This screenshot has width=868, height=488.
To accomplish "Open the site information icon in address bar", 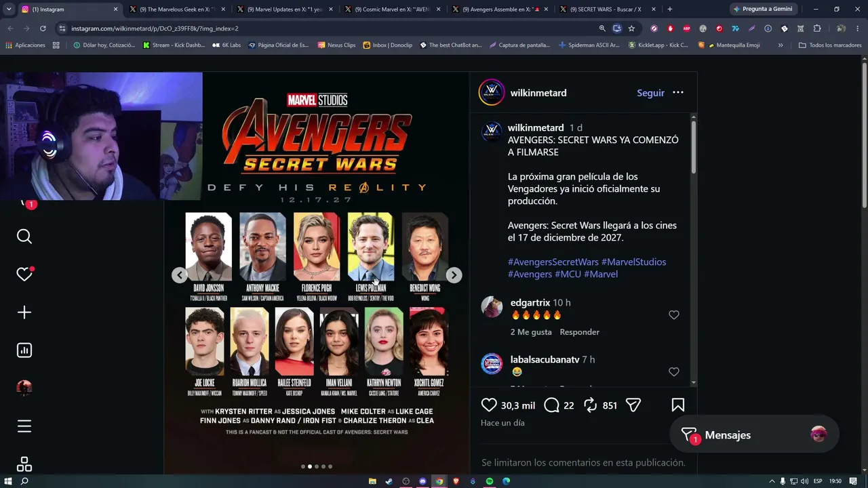I will coord(62,28).
